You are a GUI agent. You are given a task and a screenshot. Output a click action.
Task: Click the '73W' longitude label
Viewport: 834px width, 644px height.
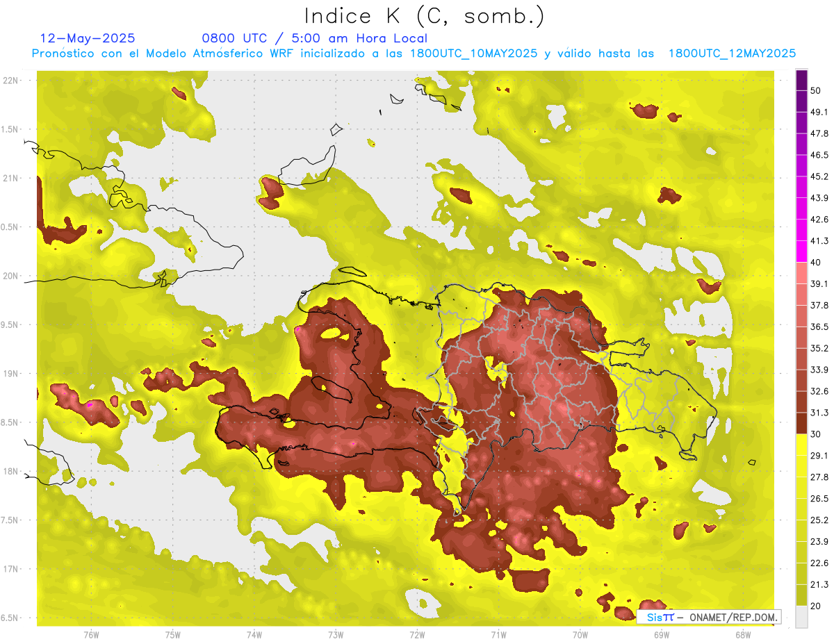click(x=336, y=635)
